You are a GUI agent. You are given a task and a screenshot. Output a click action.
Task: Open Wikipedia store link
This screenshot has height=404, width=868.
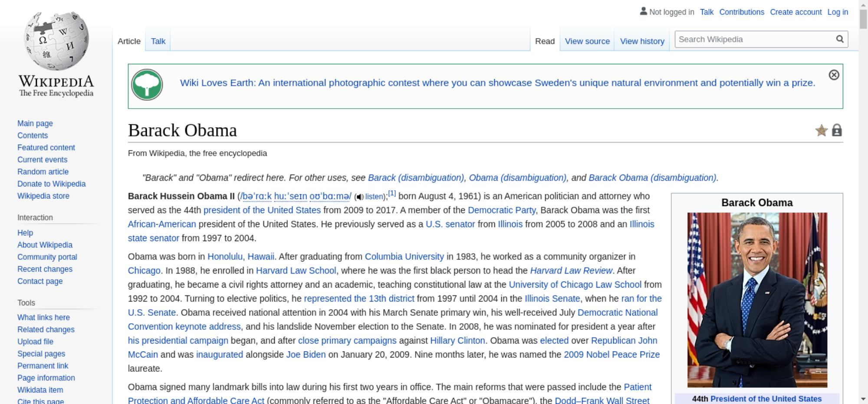click(x=43, y=196)
